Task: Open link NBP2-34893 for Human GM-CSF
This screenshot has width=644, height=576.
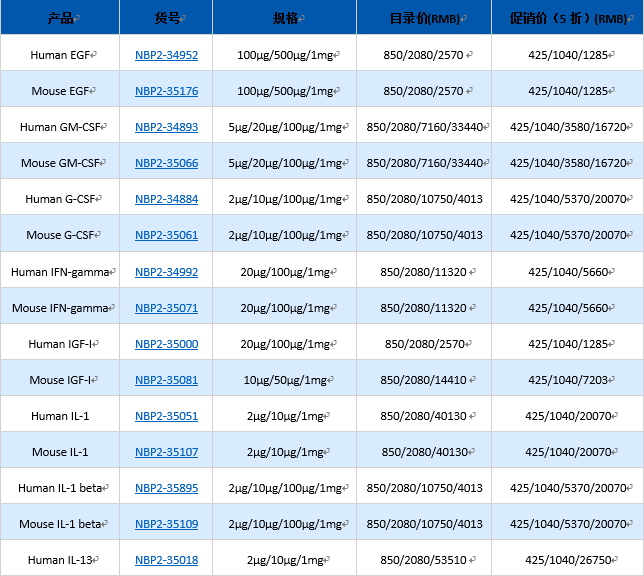Action: [x=166, y=127]
